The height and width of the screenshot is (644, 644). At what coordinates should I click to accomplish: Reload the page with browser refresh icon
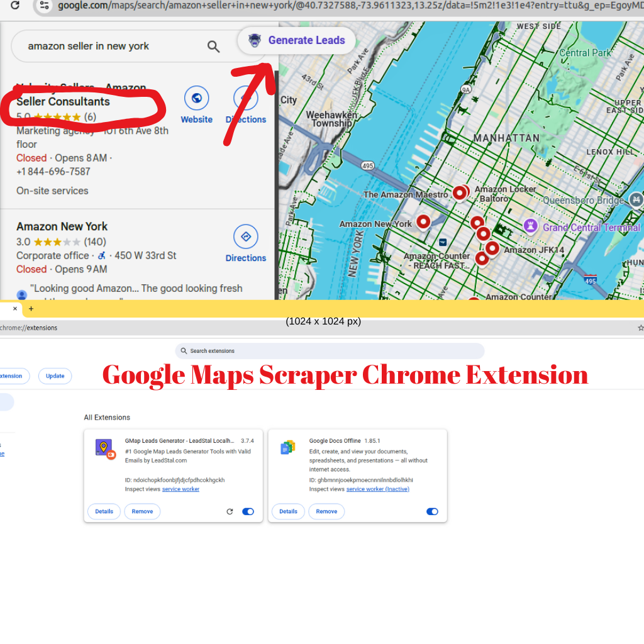[x=15, y=6]
